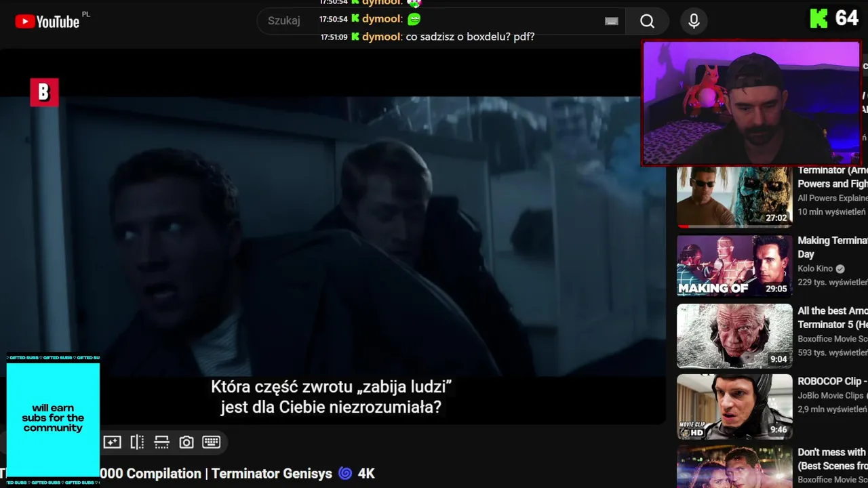
Task: Click the cinema mode bars toolbar icon
Action: point(161,442)
